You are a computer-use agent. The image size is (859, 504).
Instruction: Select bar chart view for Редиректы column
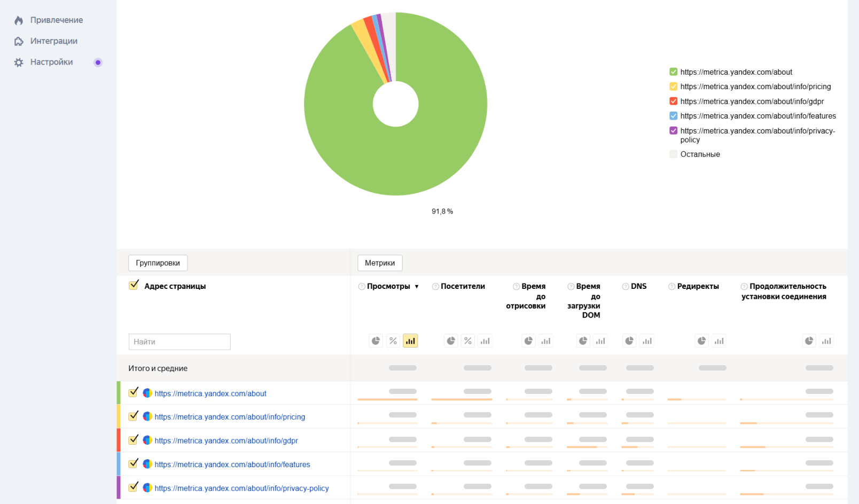719,341
